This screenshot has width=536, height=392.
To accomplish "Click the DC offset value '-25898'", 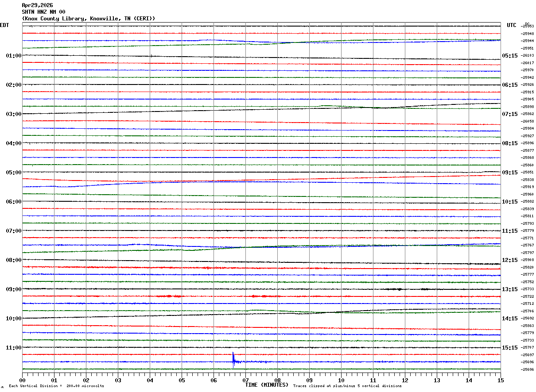I will coord(528,107).
